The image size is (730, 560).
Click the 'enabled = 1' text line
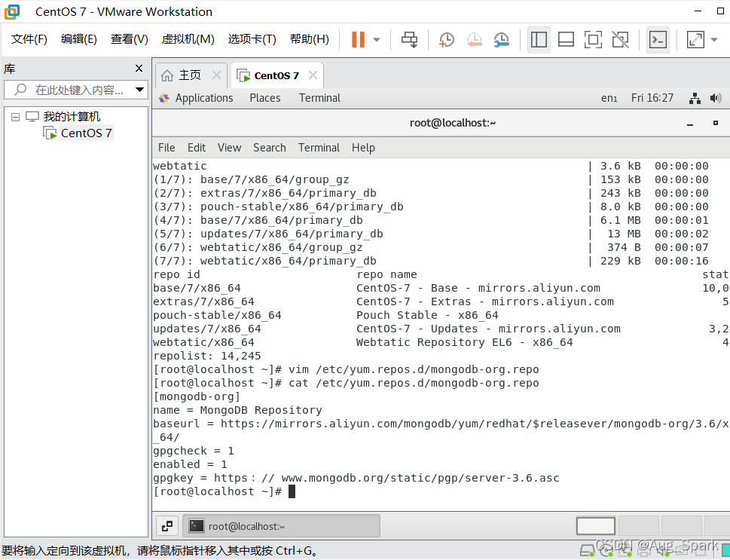[190, 464]
